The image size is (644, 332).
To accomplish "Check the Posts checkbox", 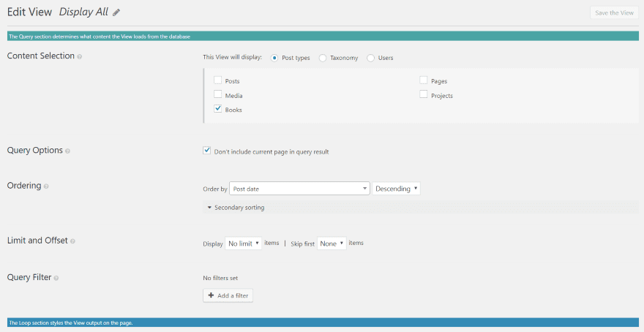I will click(217, 80).
